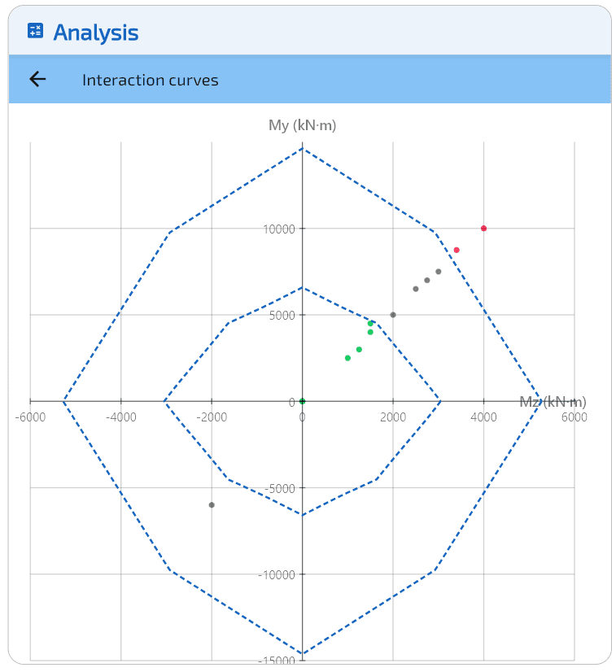616x672 pixels.
Task: Select the topmost green point on the inner curve
Action: coord(370,324)
